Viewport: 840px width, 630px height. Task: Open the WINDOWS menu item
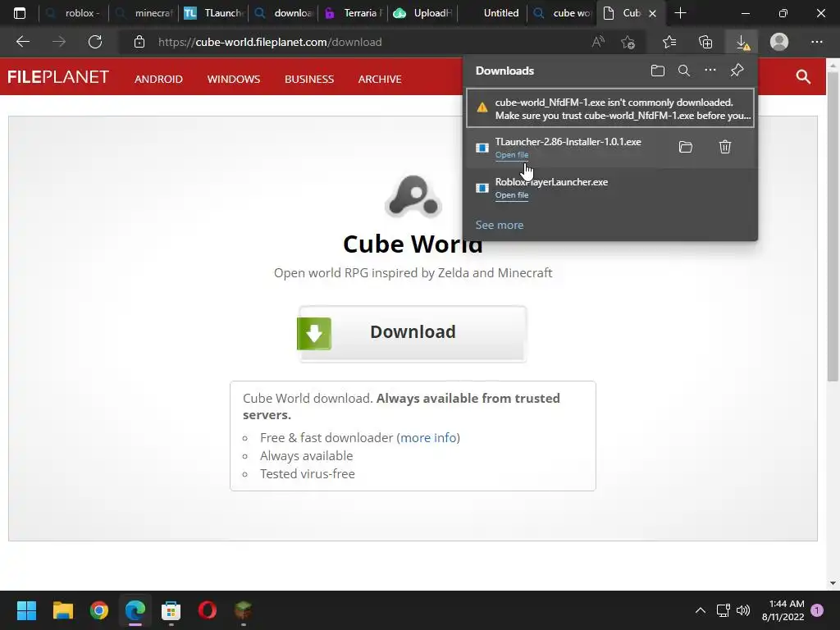point(234,80)
